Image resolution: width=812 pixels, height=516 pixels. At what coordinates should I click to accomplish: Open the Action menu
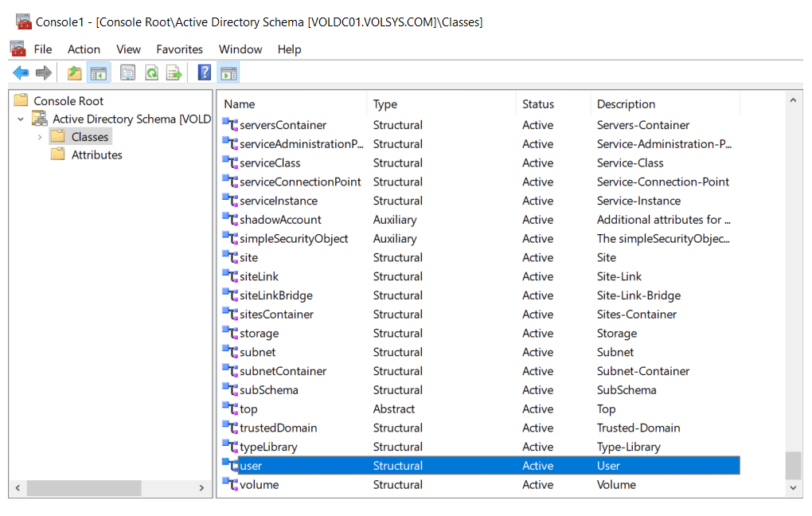(x=84, y=49)
